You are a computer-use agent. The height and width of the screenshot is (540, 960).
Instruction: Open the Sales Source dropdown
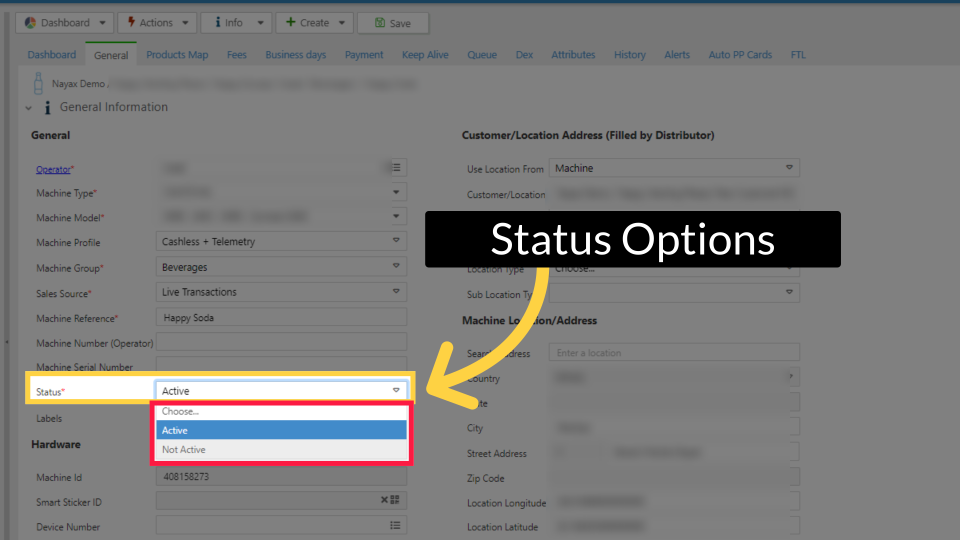pyautogui.click(x=396, y=292)
